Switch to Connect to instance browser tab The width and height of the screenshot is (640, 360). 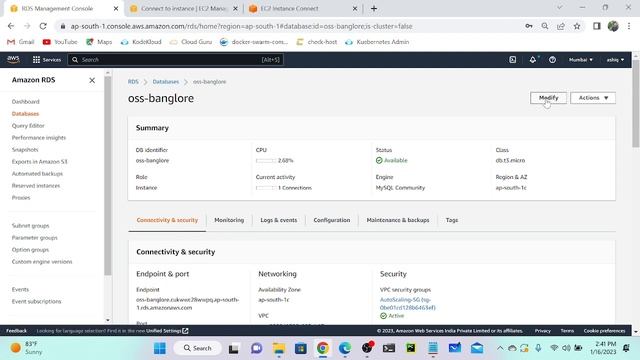(x=183, y=9)
